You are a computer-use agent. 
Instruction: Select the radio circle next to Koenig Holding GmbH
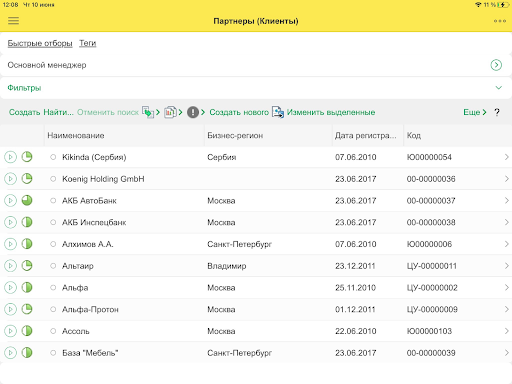53,179
